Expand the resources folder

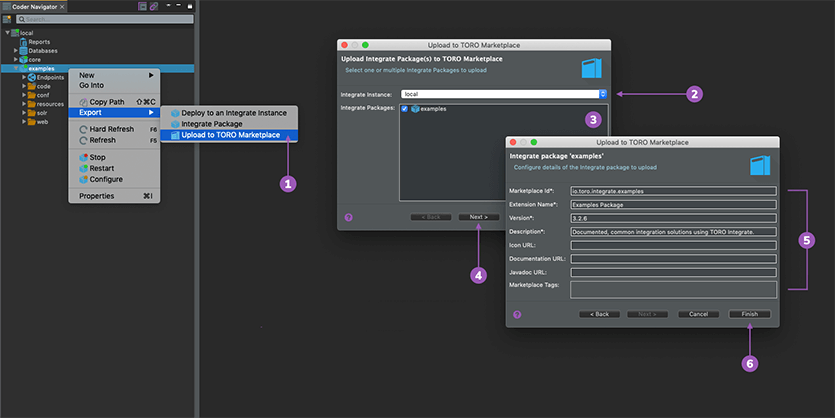[24, 103]
